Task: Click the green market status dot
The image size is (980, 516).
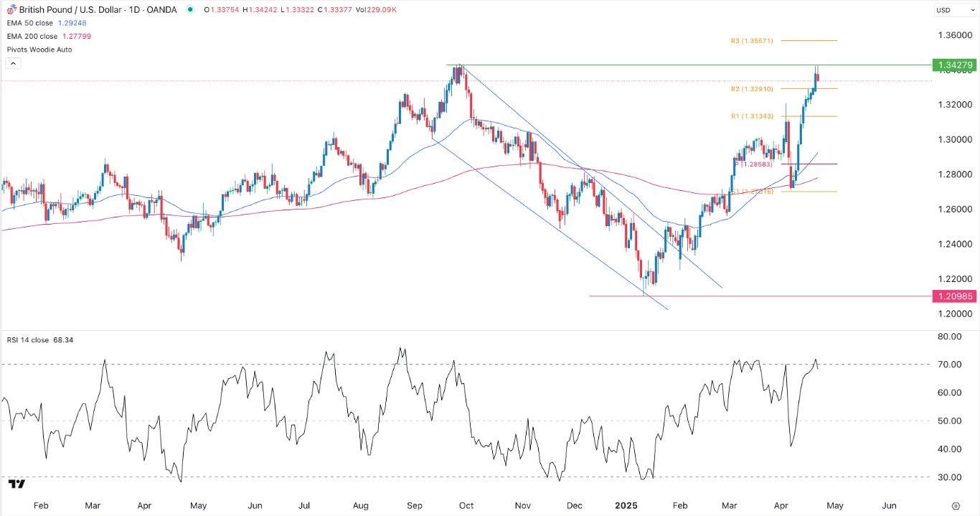Action: 189,9
